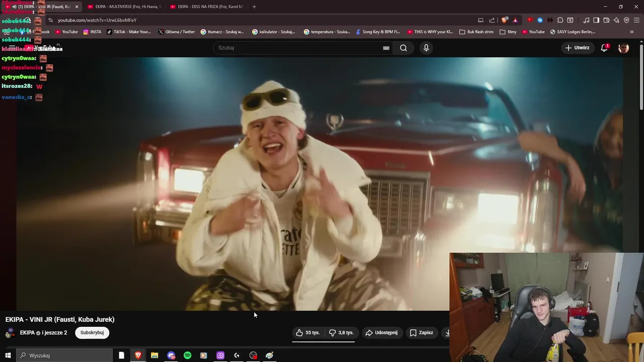Switch to the EKIPA - DISS NA FRIZA tab

click(x=207, y=7)
